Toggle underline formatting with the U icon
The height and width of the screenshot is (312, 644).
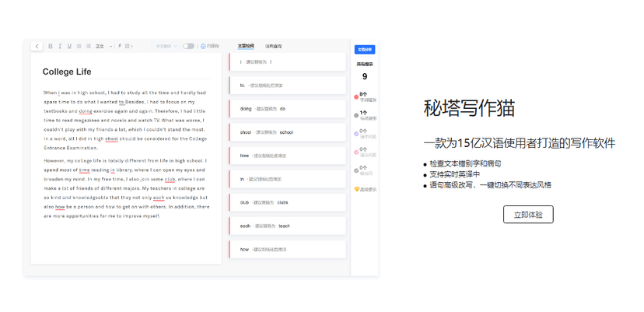(69, 46)
